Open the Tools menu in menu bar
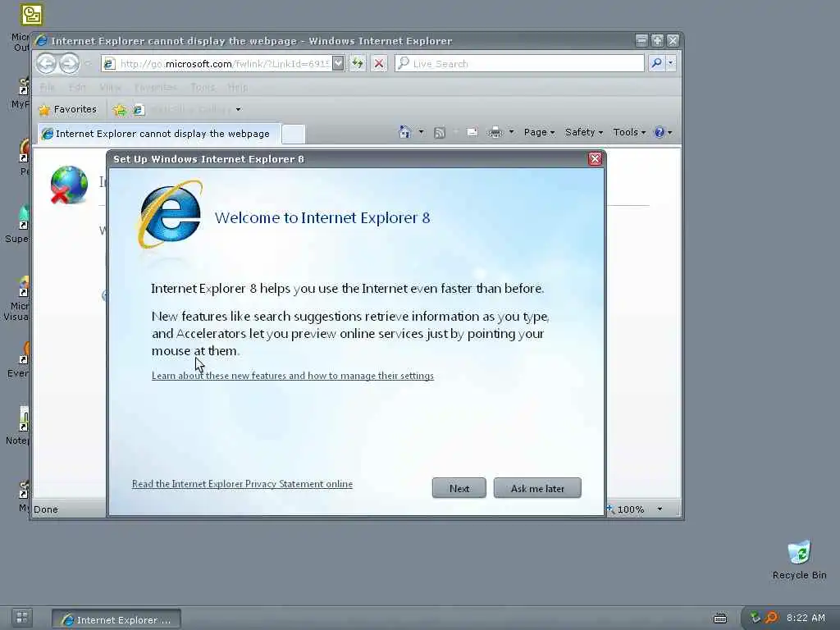Image resolution: width=840 pixels, height=630 pixels. [203, 87]
